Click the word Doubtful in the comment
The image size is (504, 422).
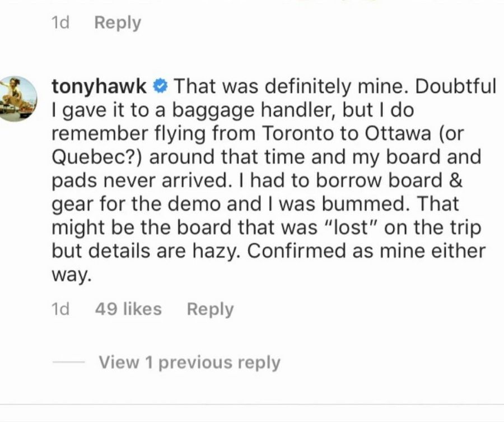(456, 86)
